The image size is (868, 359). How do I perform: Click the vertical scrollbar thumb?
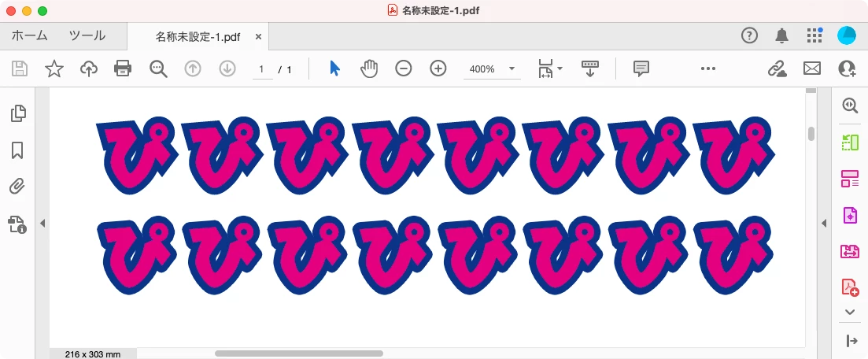(x=811, y=134)
